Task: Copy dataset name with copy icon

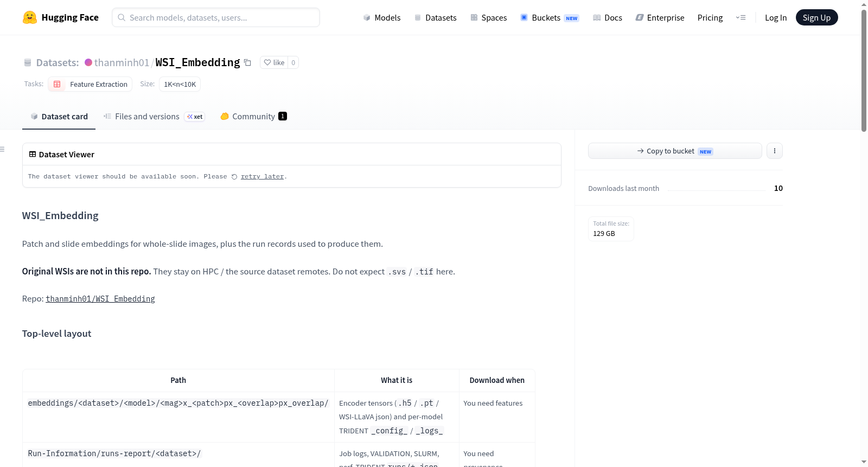Action: [247, 62]
